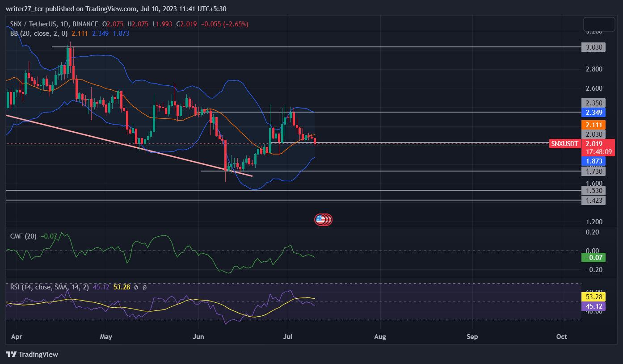Select the 1.530 support price label

click(x=594, y=190)
